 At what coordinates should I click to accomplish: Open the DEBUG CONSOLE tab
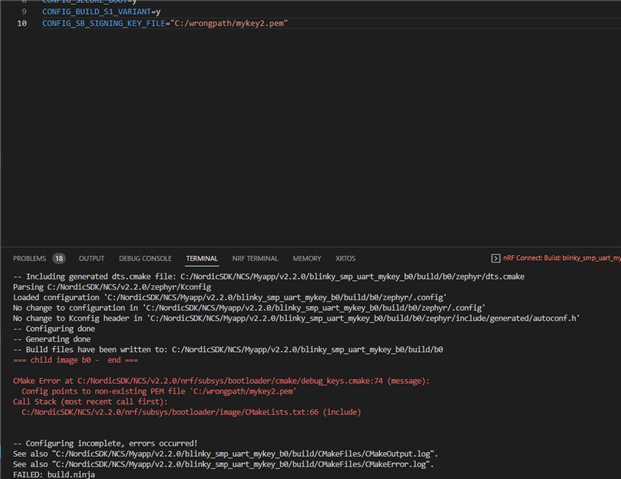coord(145,259)
